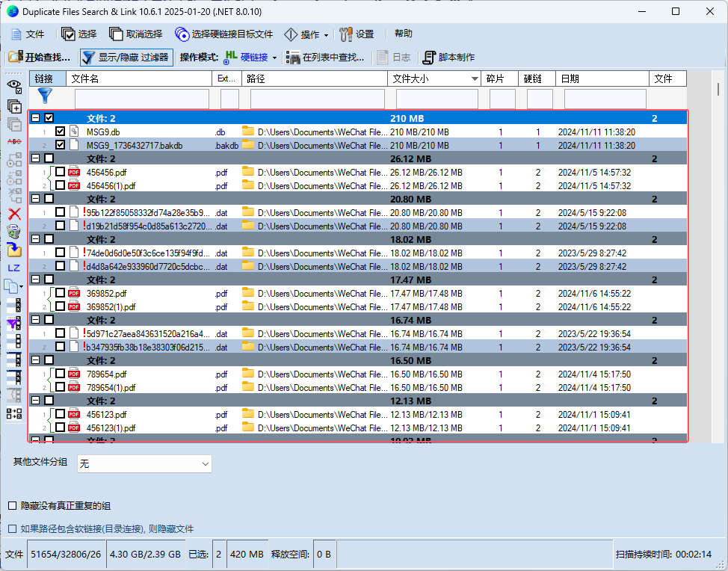Sort by Fragments (碎片) column header
Screen dimensions: 728x571
click(499, 78)
